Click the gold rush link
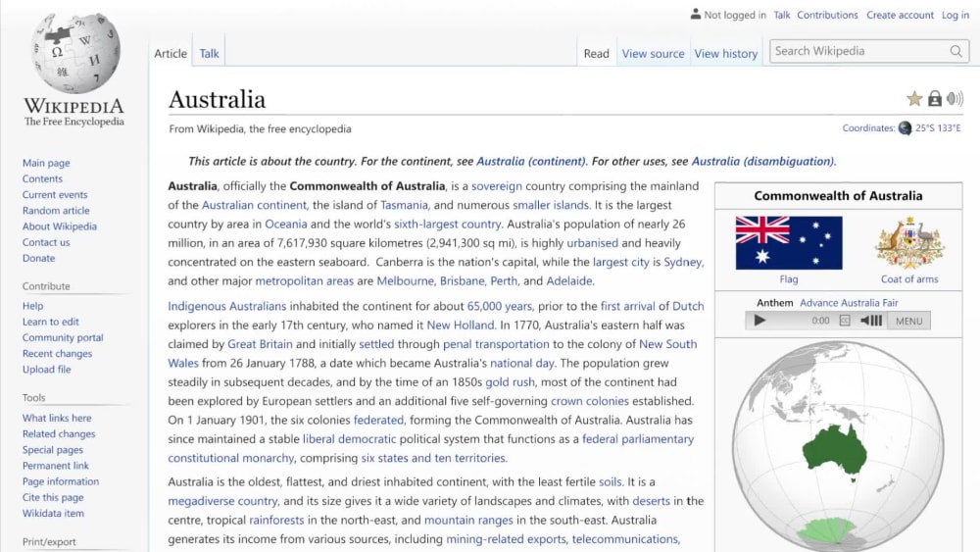 point(510,382)
